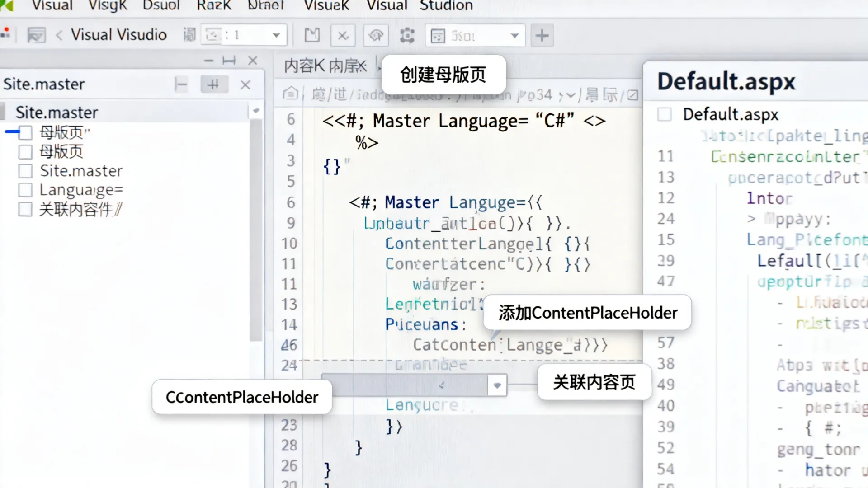
Task: Click code line Master Language= "C#"
Action: [x=464, y=121]
